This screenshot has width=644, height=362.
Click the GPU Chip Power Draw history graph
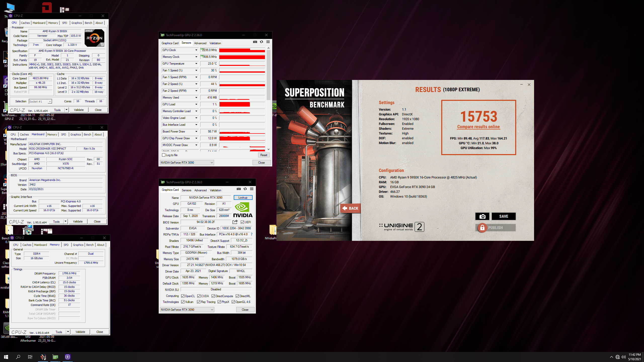pyautogui.click(x=242, y=138)
